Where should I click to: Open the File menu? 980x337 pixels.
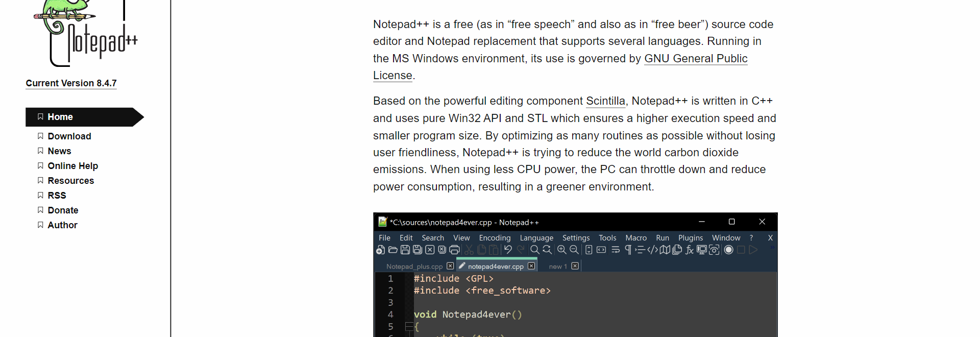[x=384, y=237]
